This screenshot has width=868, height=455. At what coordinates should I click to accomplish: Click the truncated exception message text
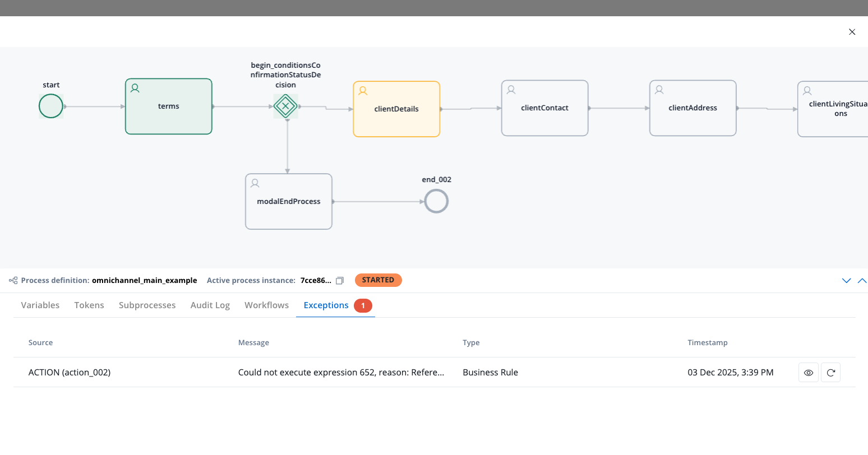341,373
